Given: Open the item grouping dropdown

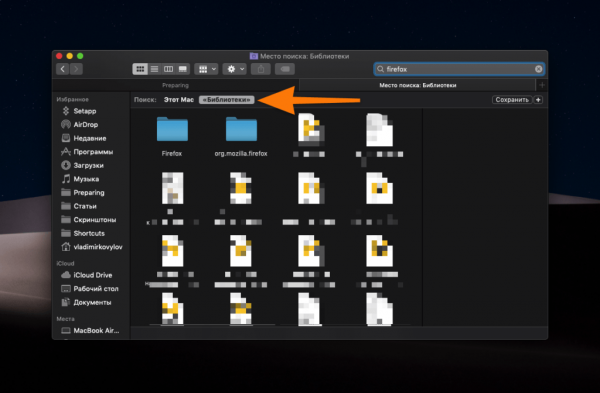Looking at the screenshot, I should (206, 69).
